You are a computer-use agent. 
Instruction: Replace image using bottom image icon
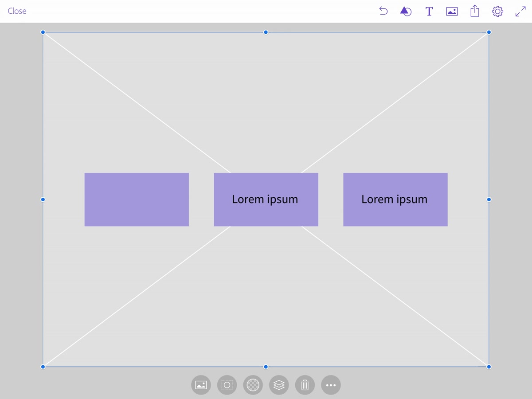pyautogui.click(x=201, y=385)
